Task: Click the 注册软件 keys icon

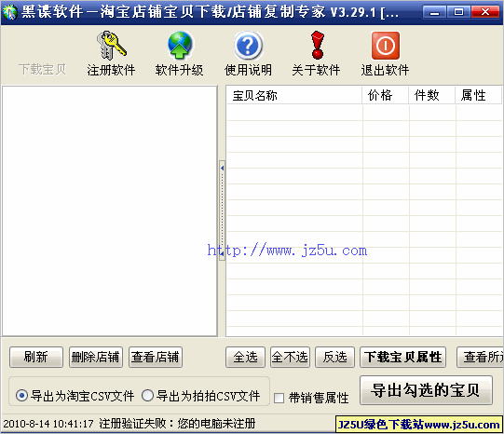Action: tap(111, 46)
